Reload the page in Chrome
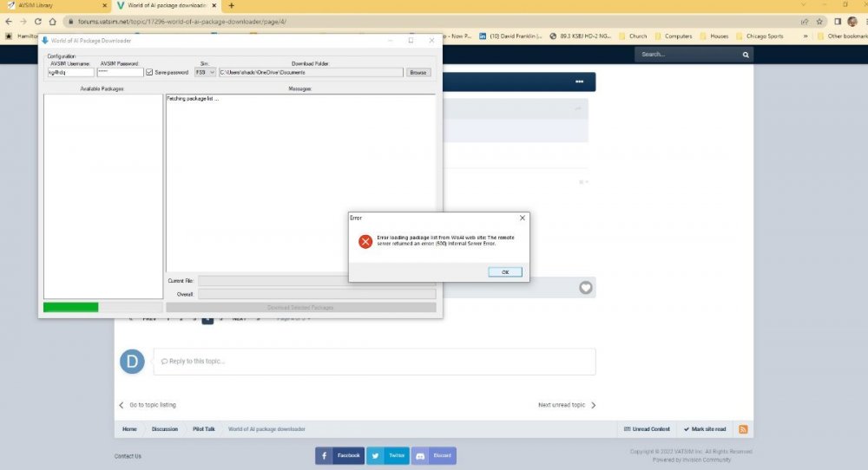Image resolution: width=868 pixels, height=470 pixels. point(38,21)
